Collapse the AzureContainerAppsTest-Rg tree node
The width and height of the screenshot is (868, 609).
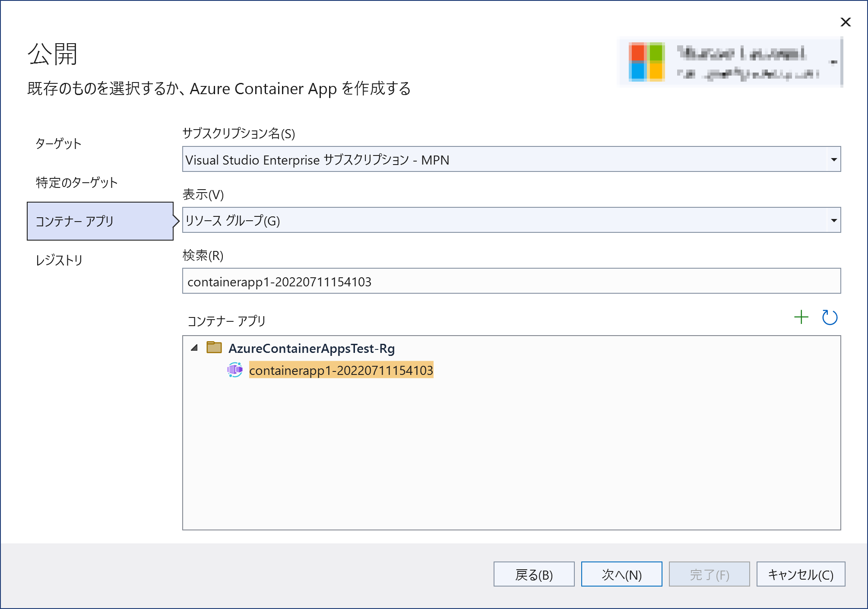point(194,347)
